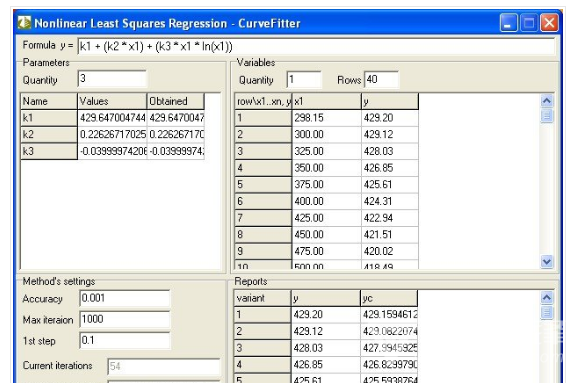
Task: Click y cell 425.61 in Variables row 5
Action: 390,184
